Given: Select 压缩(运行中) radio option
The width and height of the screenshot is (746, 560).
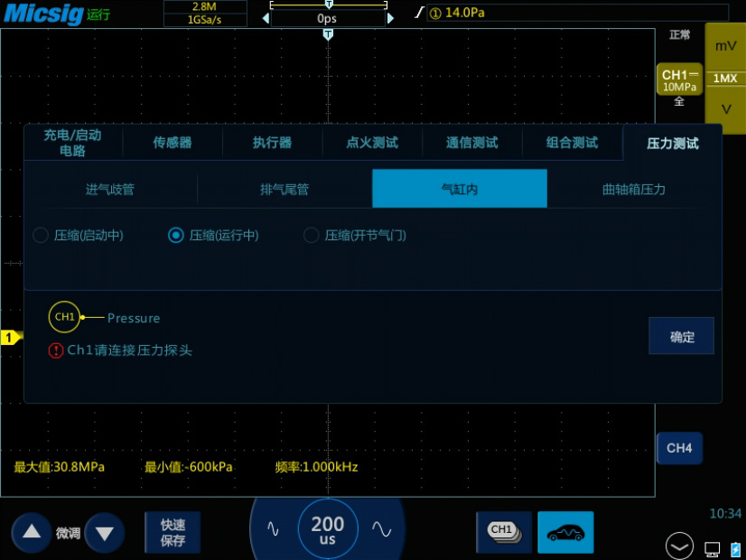Looking at the screenshot, I should coord(176,236).
